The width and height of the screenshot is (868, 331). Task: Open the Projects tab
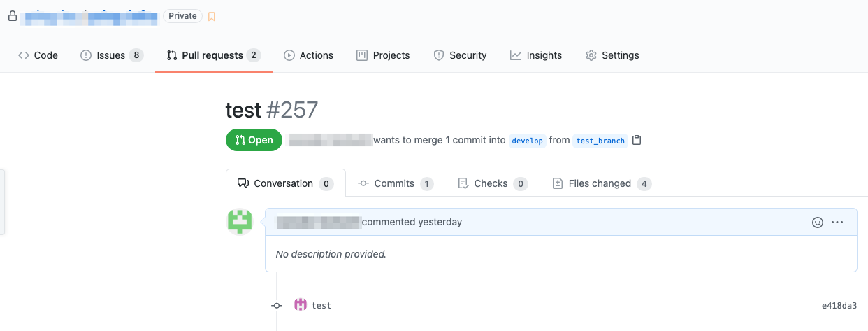click(383, 55)
